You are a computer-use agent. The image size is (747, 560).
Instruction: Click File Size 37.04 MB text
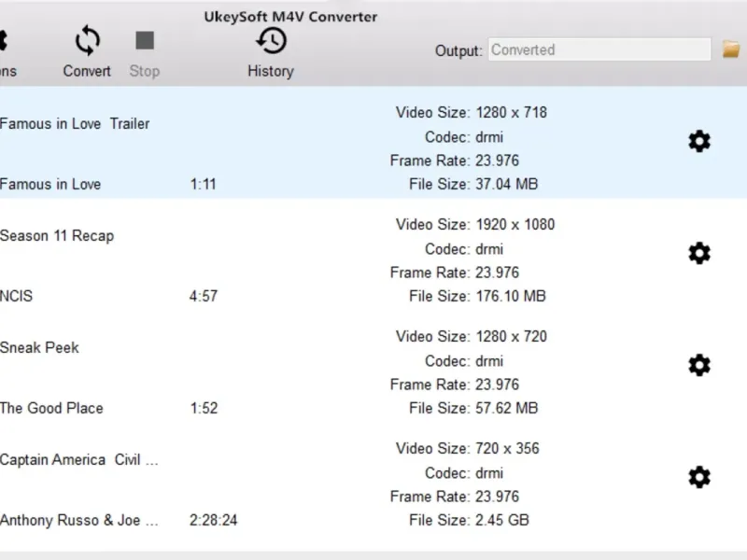pos(473,184)
